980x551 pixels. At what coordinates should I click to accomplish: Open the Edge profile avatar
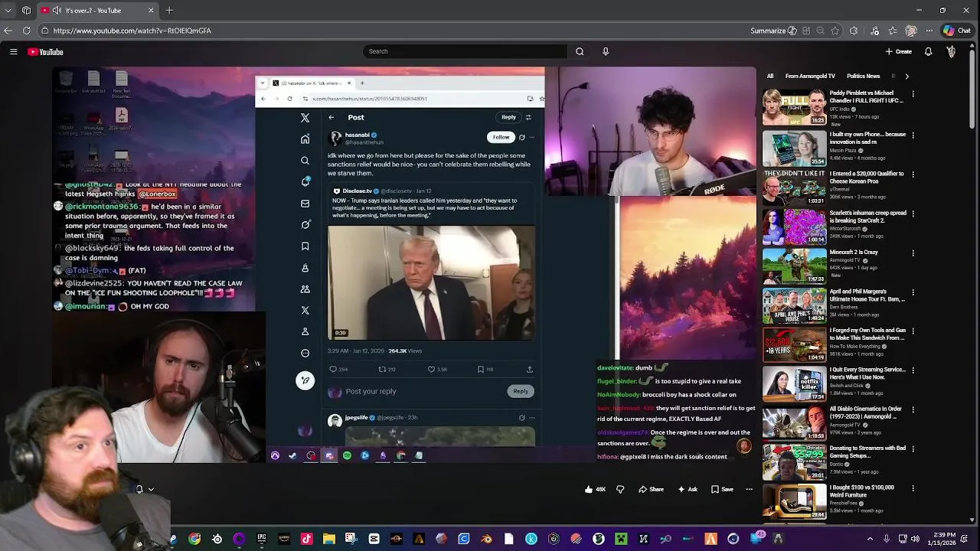pos(911,31)
